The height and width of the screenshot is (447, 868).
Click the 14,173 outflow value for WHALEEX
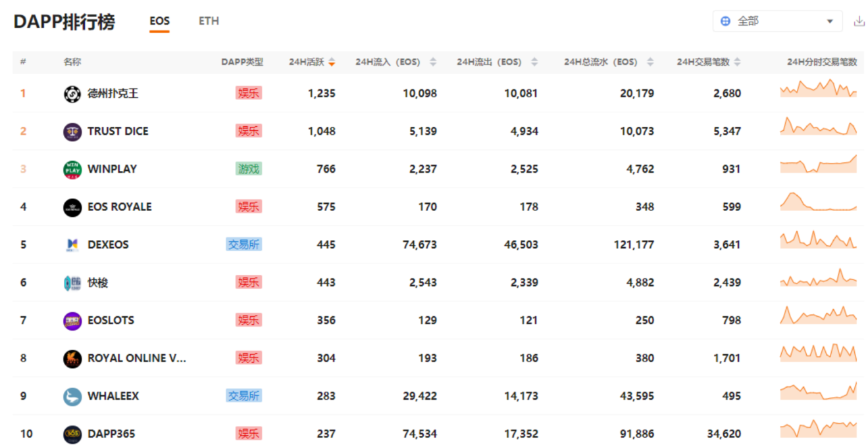pos(521,396)
